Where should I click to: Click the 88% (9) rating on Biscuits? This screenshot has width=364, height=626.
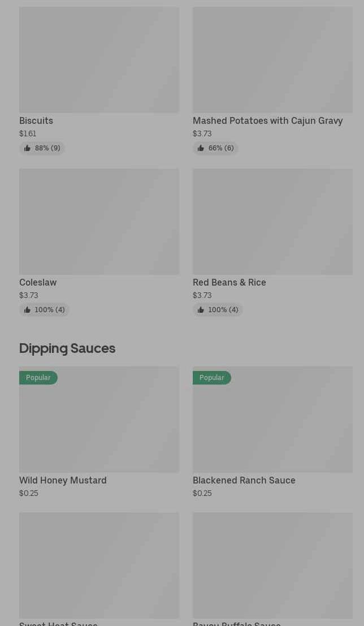pyautogui.click(x=47, y=148)
